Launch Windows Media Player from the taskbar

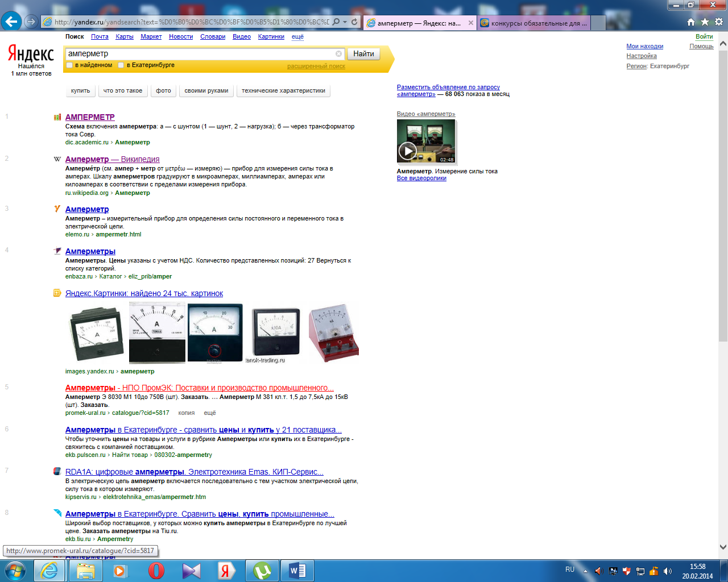120,570
